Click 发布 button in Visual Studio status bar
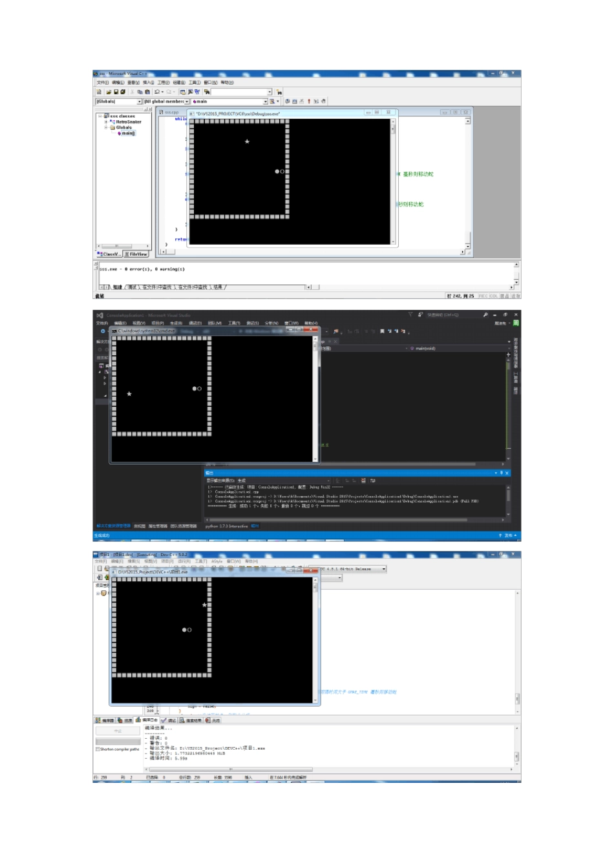The width and height of the screenshot is (614, 868). tap(508, 535)
